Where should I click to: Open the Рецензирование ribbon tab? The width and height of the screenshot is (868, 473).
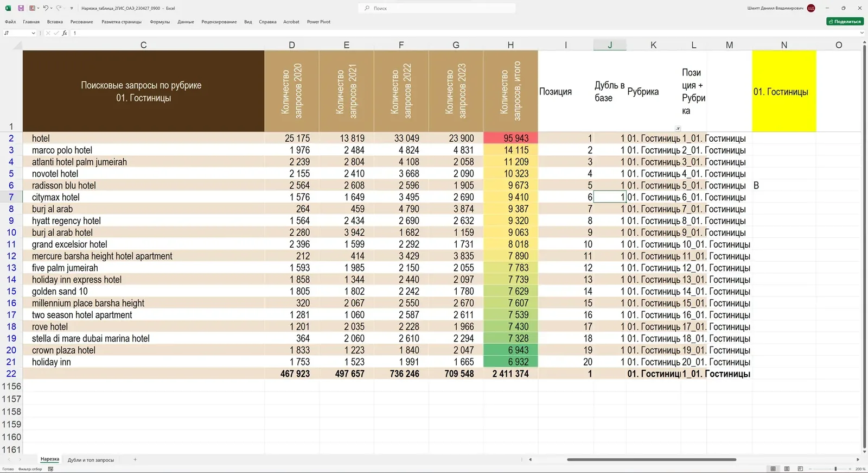point(219,22)
